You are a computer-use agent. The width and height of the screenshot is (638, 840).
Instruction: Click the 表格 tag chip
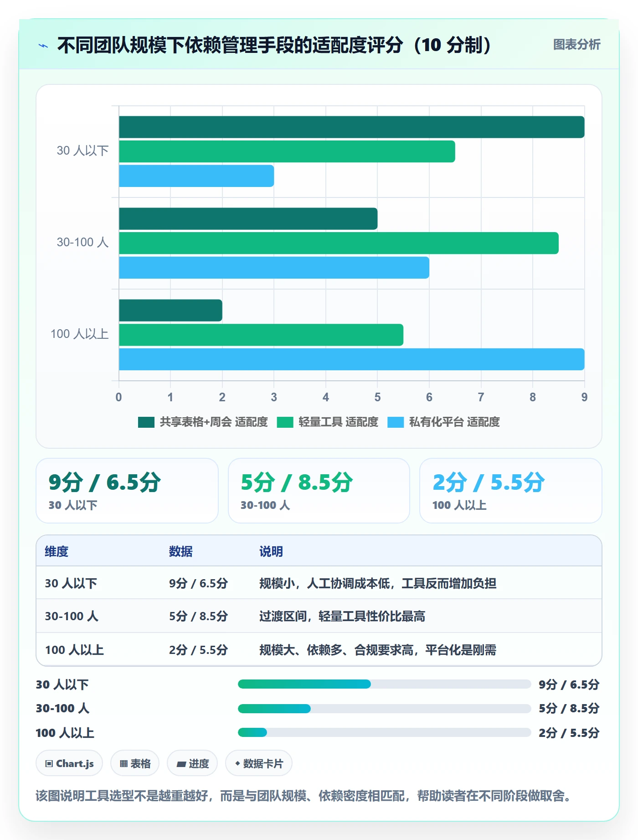coord(135,763)
